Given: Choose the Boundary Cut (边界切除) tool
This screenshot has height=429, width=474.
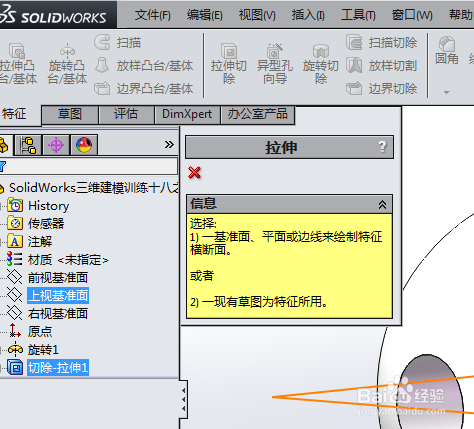Looking at the screenshot, I should (x=381, y=88).
